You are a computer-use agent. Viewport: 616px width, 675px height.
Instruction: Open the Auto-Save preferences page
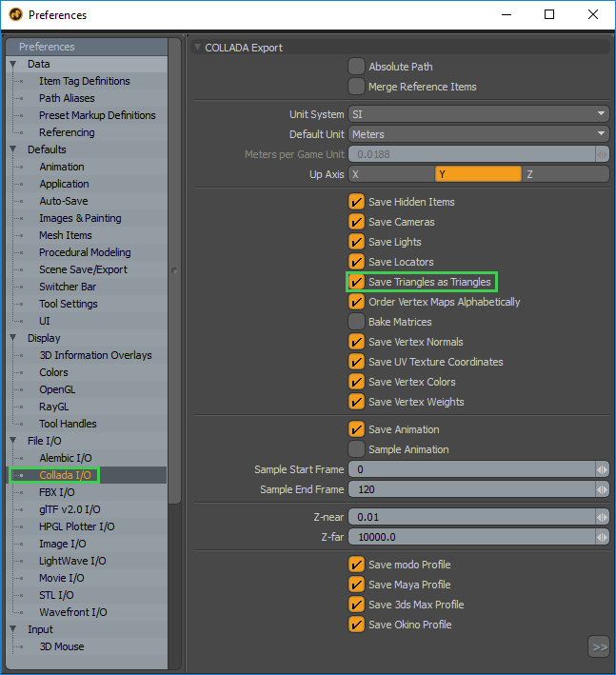(x=63, y=201)
